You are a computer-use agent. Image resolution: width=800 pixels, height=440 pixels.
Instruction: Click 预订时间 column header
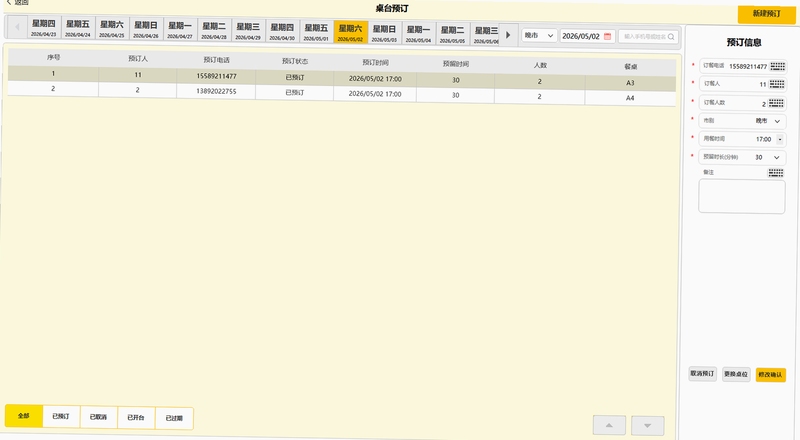[375, 63]
